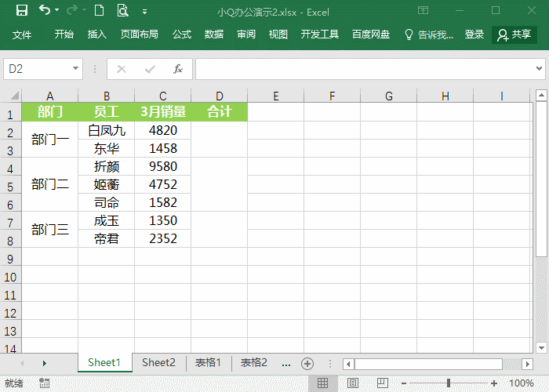Image resolution: width=549 pixels, height=392 pixels.
Task: Open the 开发工具 tab
Action: 320,34
